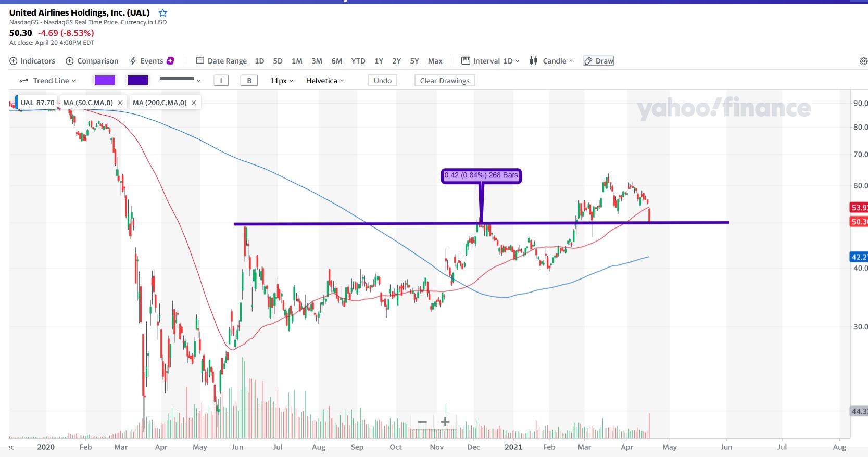Zoom out the chart with minus button

click(422, 422)
